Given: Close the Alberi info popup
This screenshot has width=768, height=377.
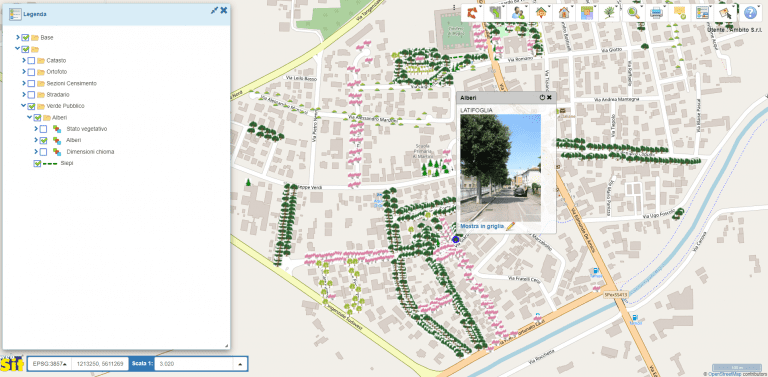Looking at the screenshot, I should (x=550, y=97).
